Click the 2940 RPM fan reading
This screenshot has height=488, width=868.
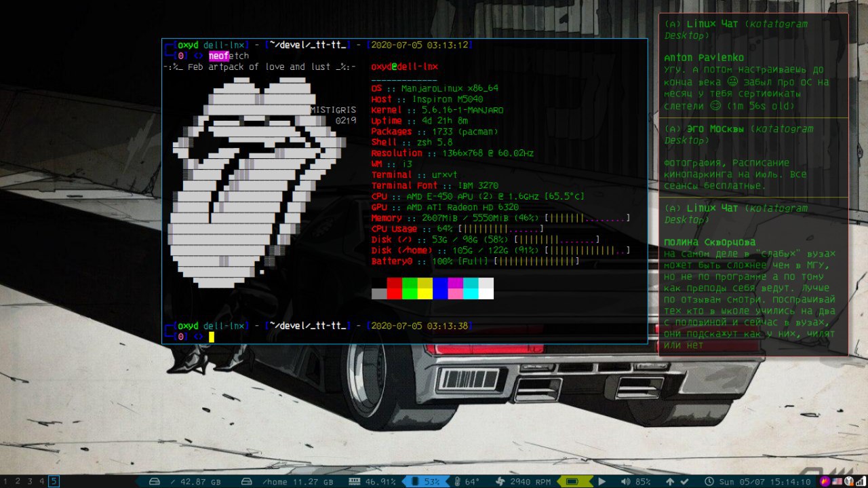[x=530, y=482]
